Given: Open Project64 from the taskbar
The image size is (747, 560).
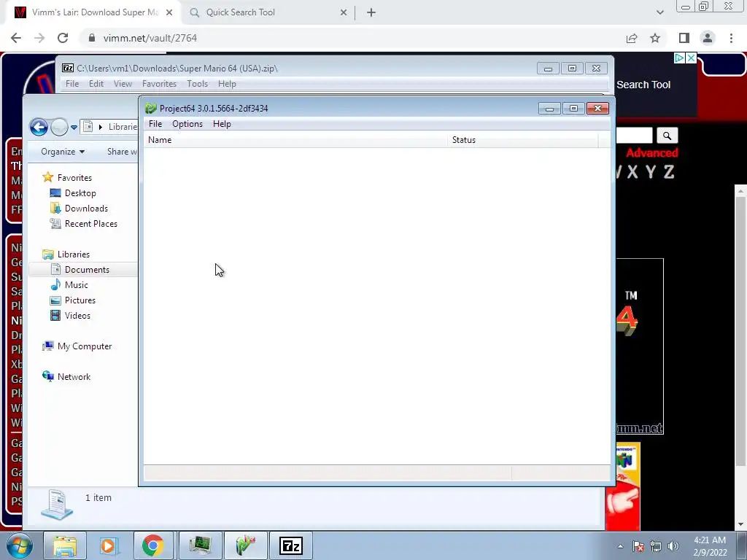Looking at the screenshot, I should [246, 545].
